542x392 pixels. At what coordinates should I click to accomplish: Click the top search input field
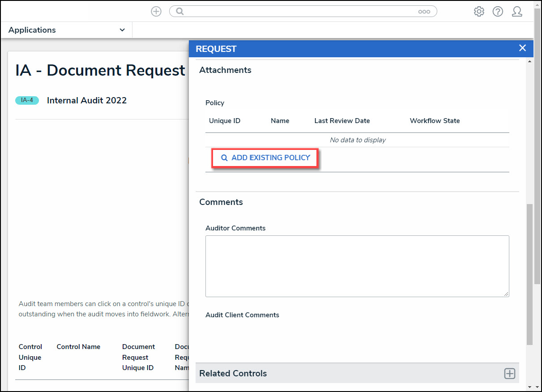[x=300, y=12]
